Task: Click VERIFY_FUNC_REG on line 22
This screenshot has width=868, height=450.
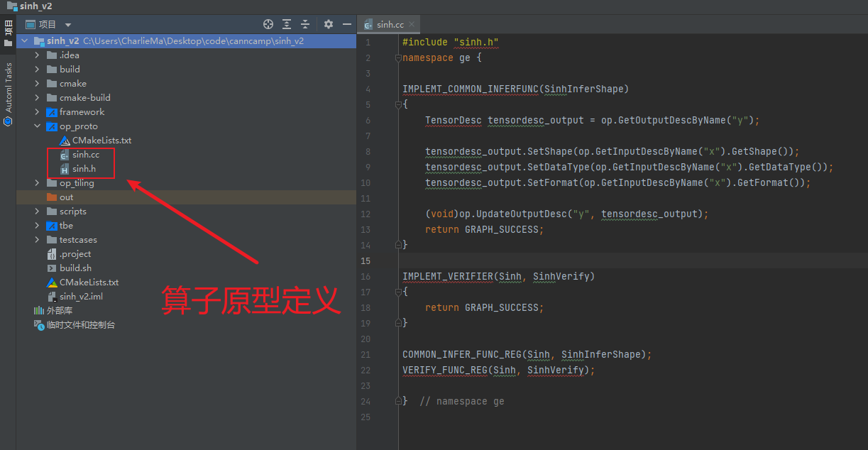Action: pos(445,371)
